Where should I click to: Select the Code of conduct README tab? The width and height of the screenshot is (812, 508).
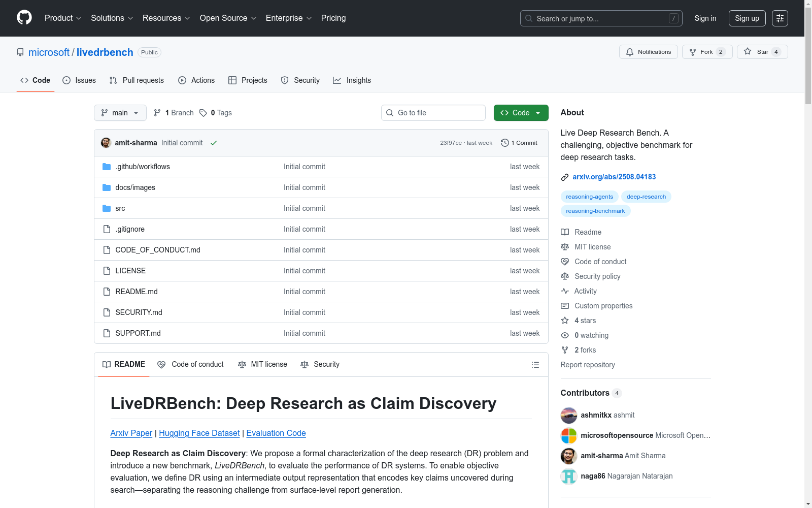(x=190, y=364)
